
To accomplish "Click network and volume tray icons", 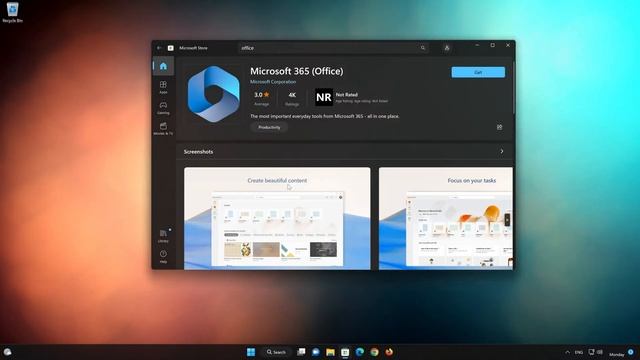I will (x=596, y=352).
